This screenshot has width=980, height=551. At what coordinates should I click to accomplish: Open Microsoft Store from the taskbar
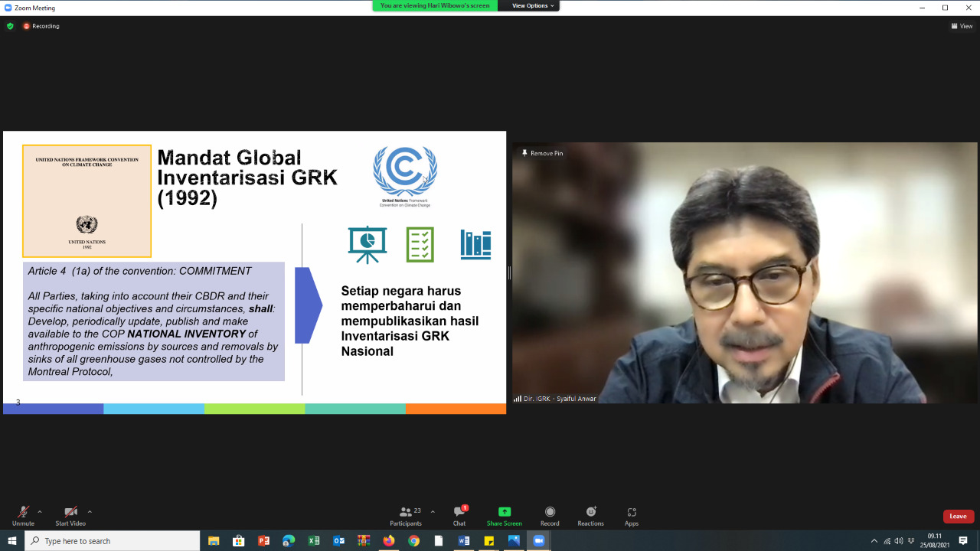pyautogui.click(x=239, y=541)
